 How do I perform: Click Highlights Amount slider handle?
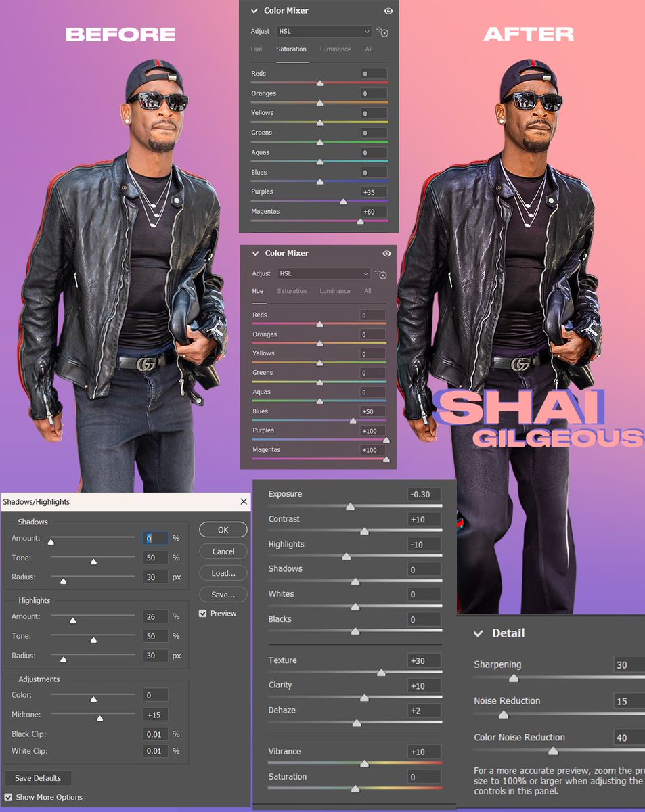pos(72,620)
